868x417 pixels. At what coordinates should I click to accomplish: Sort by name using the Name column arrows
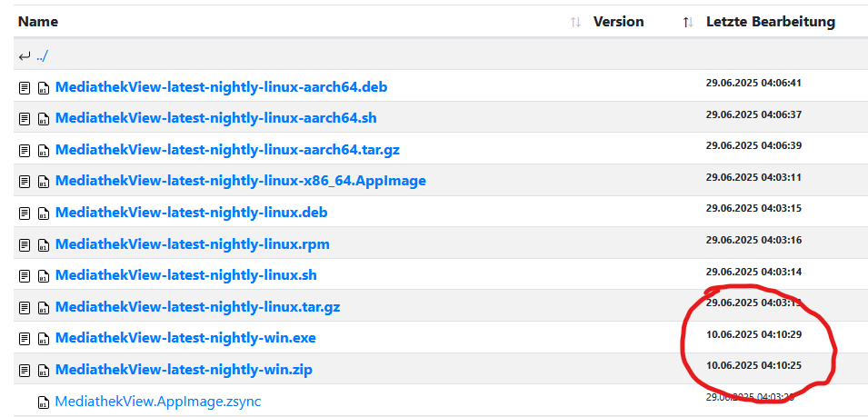tap(575, 22)
